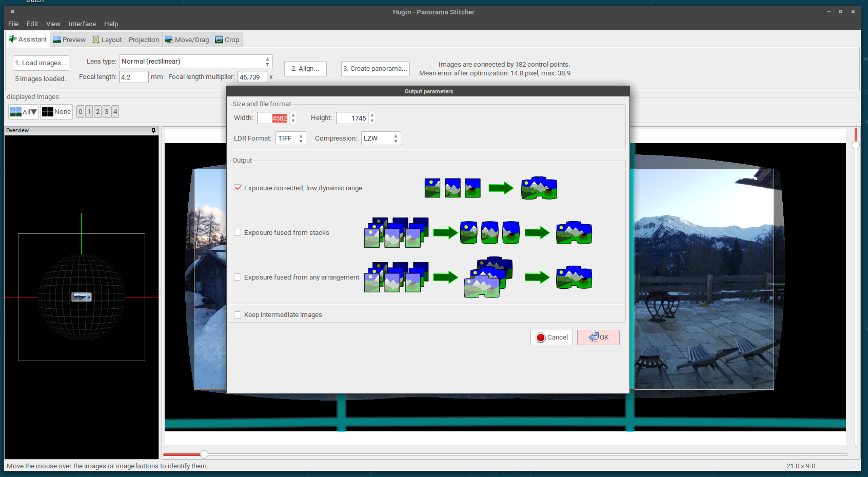Click the Focal length field
Image resolution: width=868 pixels, height=477 pixels.
point(134,77)
